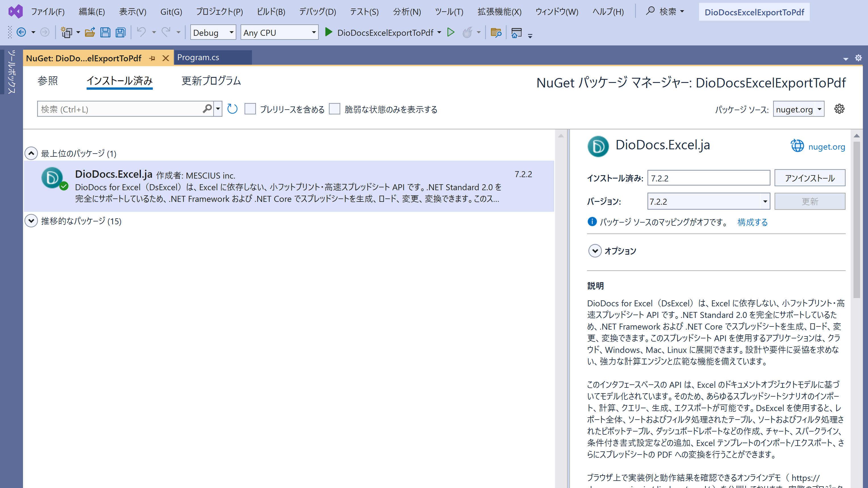The image size is (868, 488).
Task: Open the Debug menu
Action: [318, 11]
